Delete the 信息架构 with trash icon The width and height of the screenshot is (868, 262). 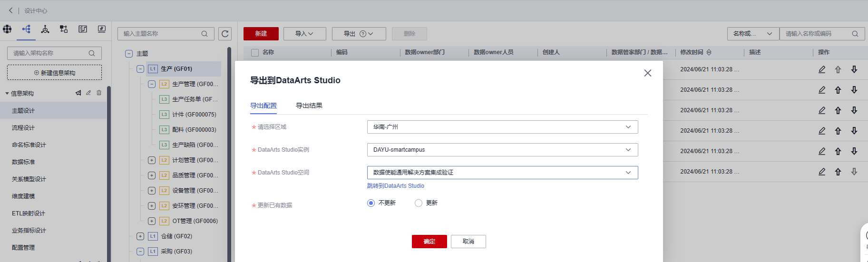coord(99,93)
